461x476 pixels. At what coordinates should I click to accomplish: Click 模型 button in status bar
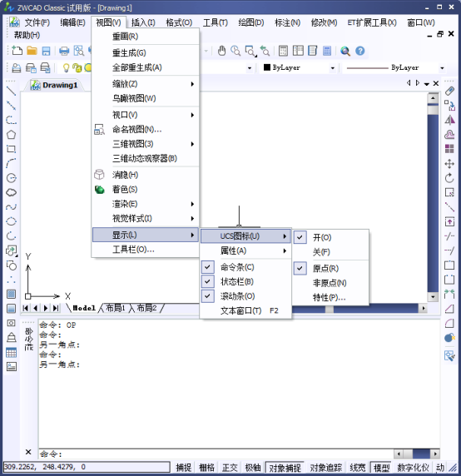point(381,468)
